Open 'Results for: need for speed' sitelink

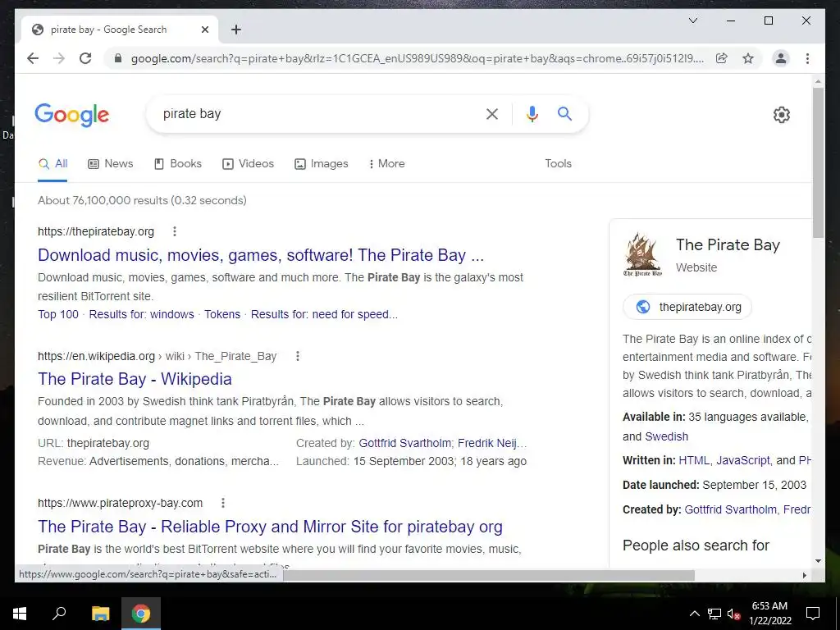coord(324,314)
